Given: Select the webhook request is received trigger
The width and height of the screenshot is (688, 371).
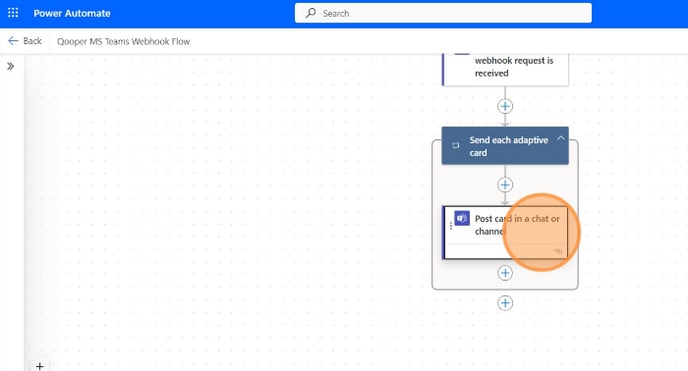Looking at the screenshot, I should pyautogui.click(x=505, y=69).
